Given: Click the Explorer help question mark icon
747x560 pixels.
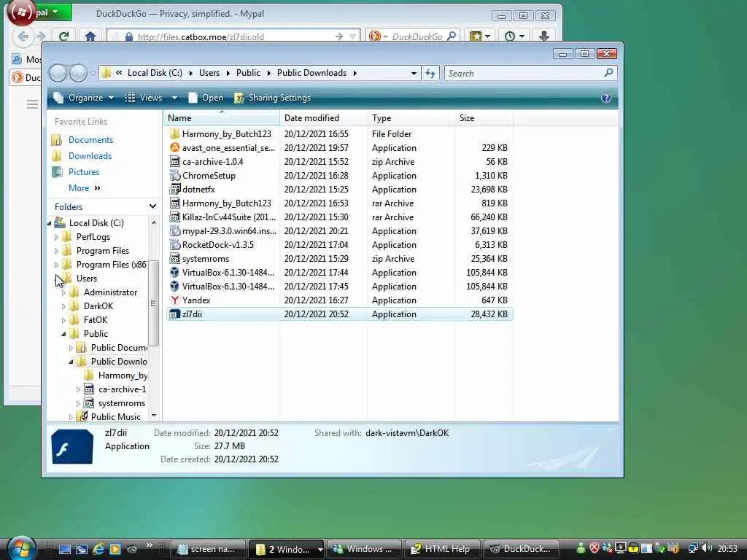Looking at the screenshot, I should coord(605,98).
